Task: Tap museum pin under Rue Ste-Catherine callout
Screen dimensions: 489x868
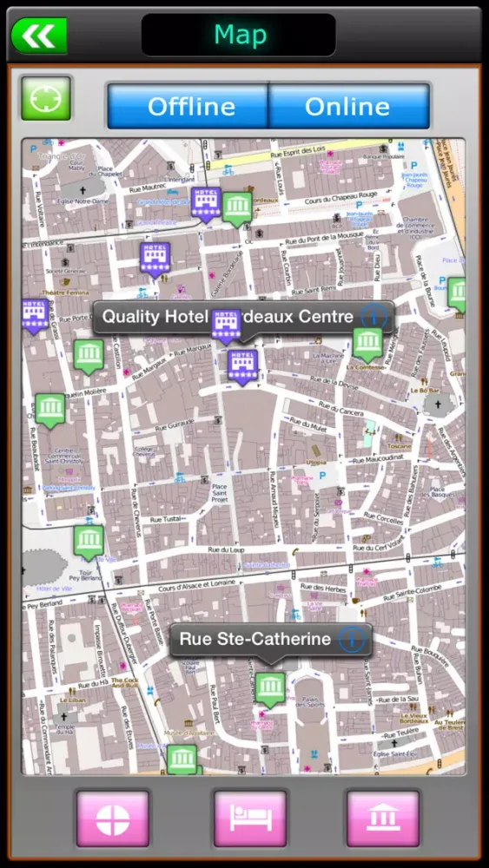Action: pyautogui.click(x=270, y=689)
